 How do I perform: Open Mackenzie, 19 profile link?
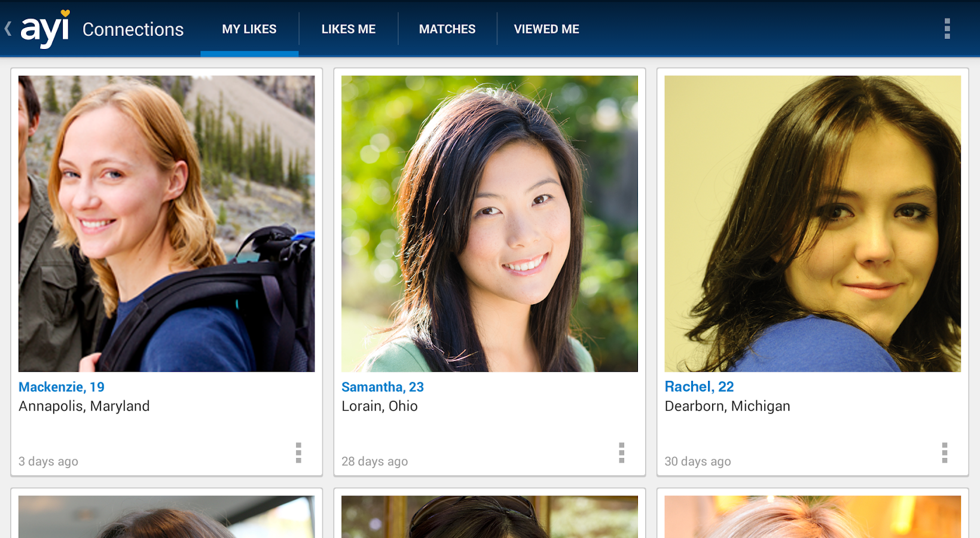click(x=62, y=387)
